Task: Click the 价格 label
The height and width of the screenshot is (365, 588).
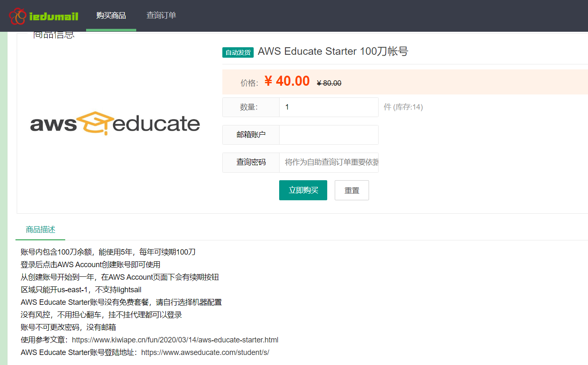Action: click(x=249, y=83)
